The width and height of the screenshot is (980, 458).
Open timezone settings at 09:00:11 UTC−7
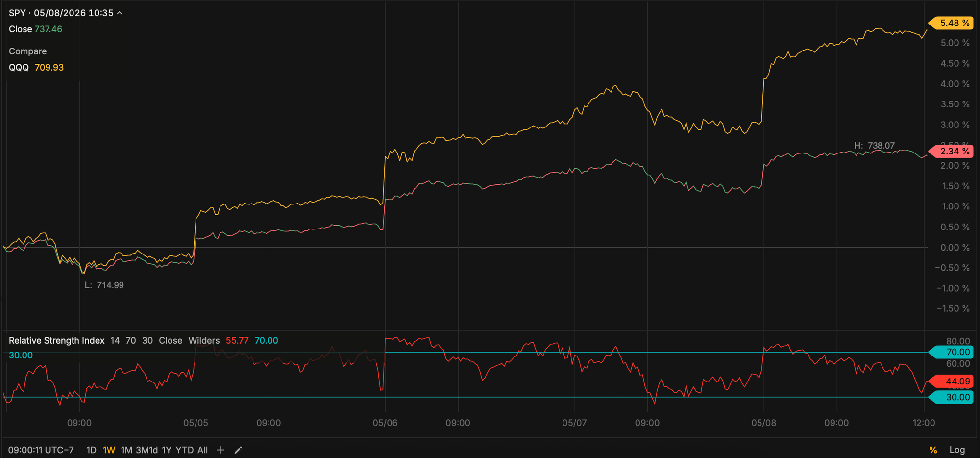(x=41, y=450)
